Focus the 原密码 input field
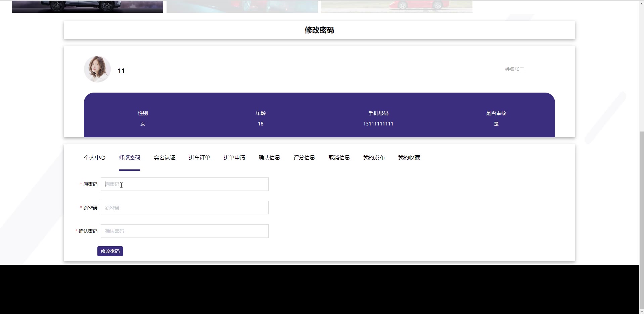Image resolution: width=644 pixels, height=314 pixels. 185,184
